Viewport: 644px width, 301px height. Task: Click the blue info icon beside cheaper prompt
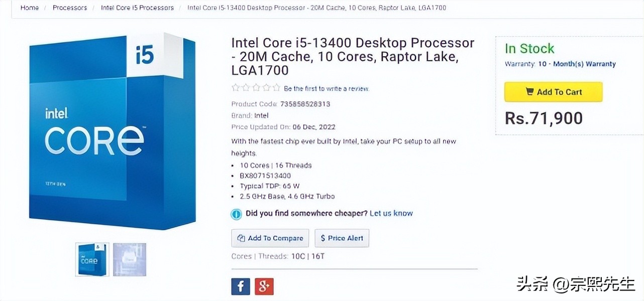coord(236,214)
